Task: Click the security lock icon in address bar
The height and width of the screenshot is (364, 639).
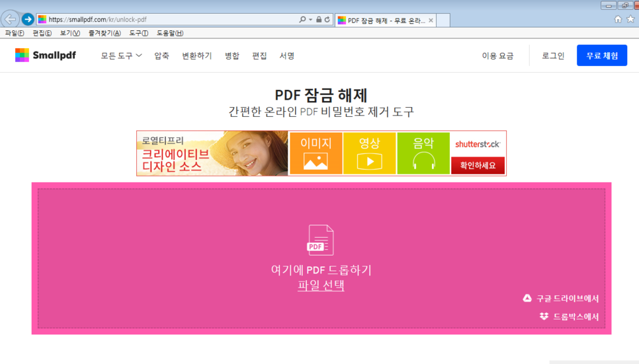Action: click(x=319, y=19)
